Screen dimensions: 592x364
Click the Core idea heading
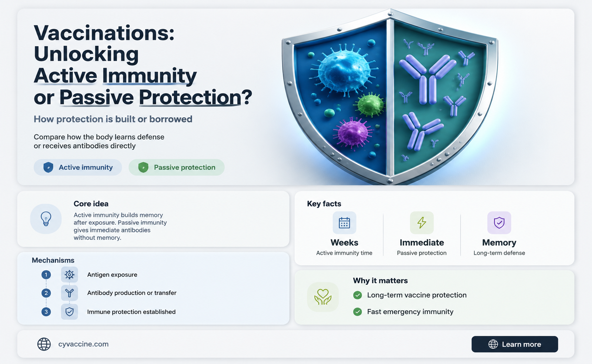tap(91, 204)
